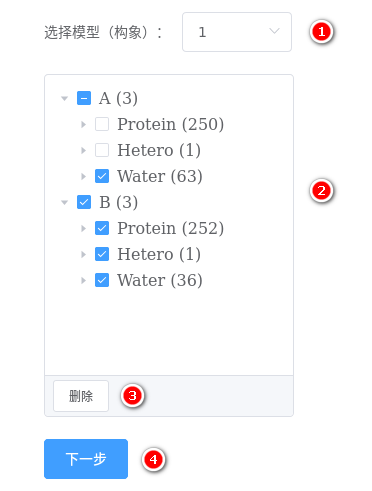
Task: Uncheck the Water (63) checkbox
Action: pyautogui.click(x=102, y=176)
